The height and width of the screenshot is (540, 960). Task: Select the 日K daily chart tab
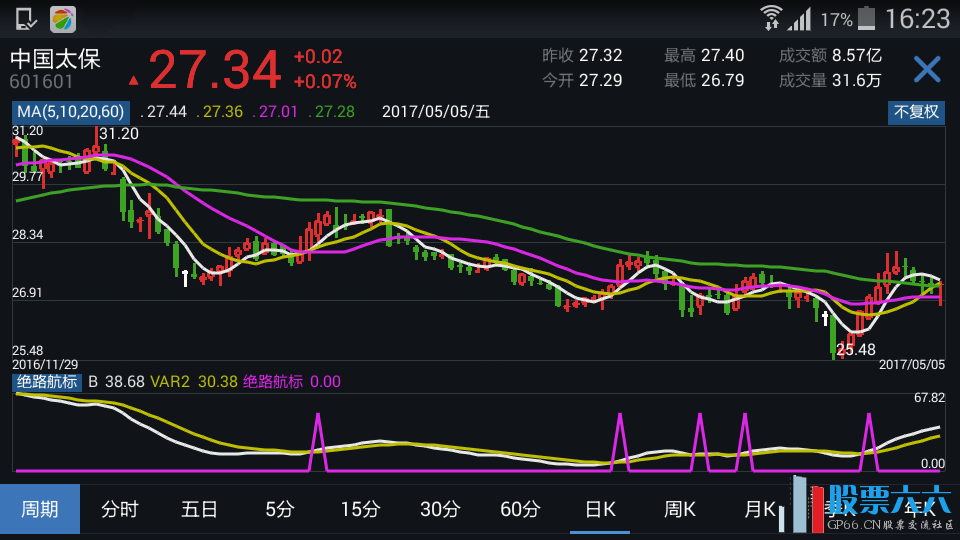pyautogui.click(x=600, y=509)
